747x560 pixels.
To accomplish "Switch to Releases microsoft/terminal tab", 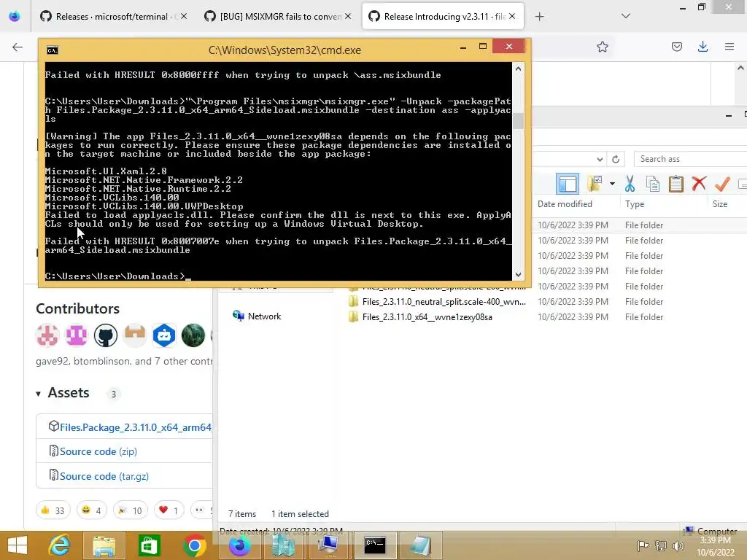I will click(112, 17).
